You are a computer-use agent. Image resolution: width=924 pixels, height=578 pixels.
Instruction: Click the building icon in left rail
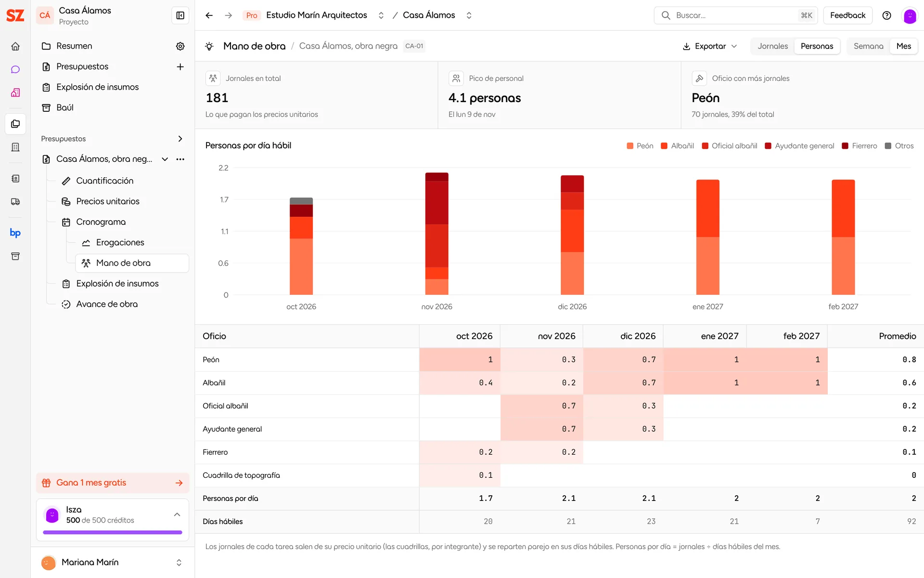click(x=15, y=147)
